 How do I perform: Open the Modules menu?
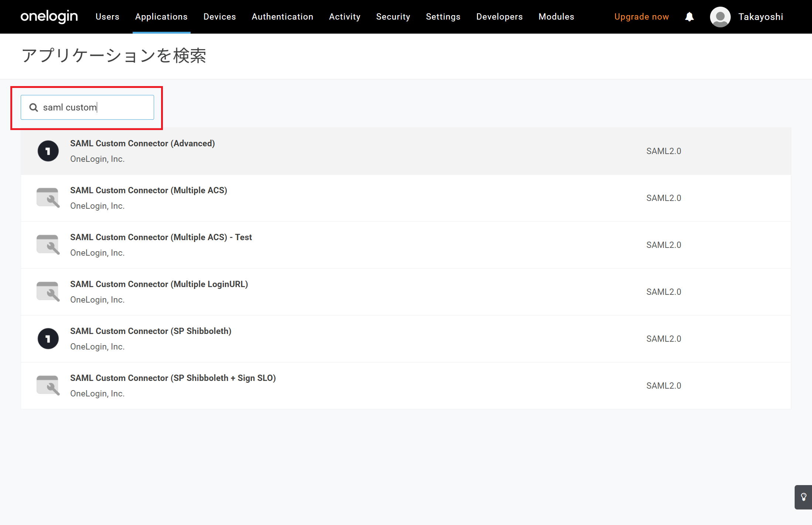click(556, 17)
